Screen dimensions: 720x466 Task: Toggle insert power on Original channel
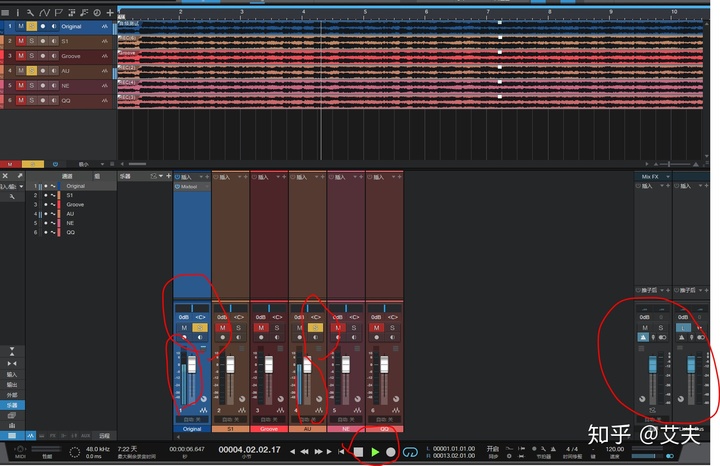coord(177,177)
